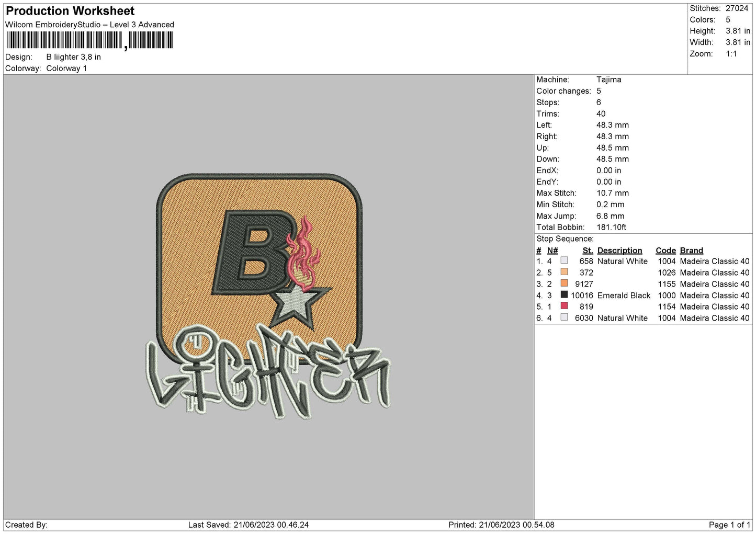This screenshot has width=756, height=534.
Task: Click the Wilcom EmbroideryStudio – Level 3 Advanced text
Action: click(89, 25)
